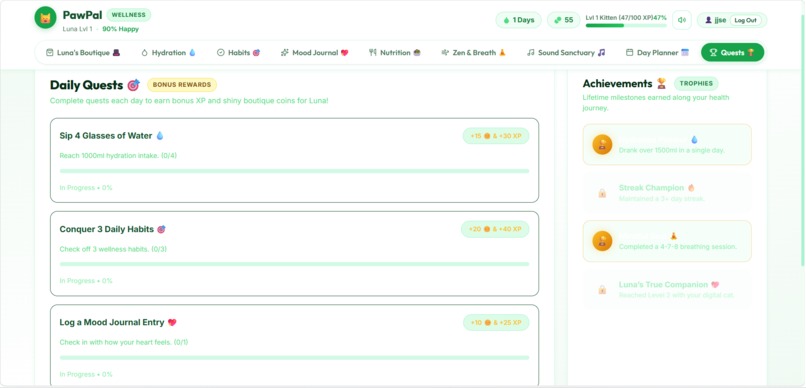Click the flame emoji after Streak Champion
The height and width of the screenshot is (388, 806).
[691, 188]
